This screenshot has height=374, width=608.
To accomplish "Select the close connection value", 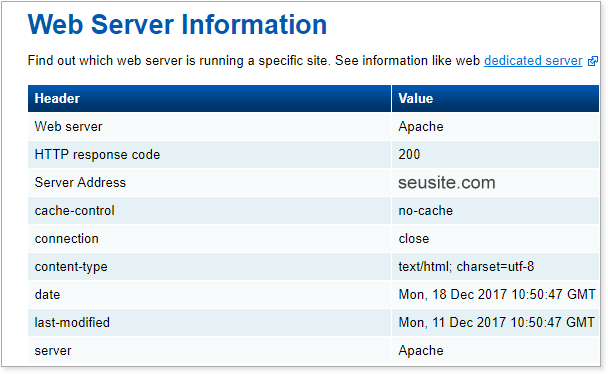I will click(414, 239).
